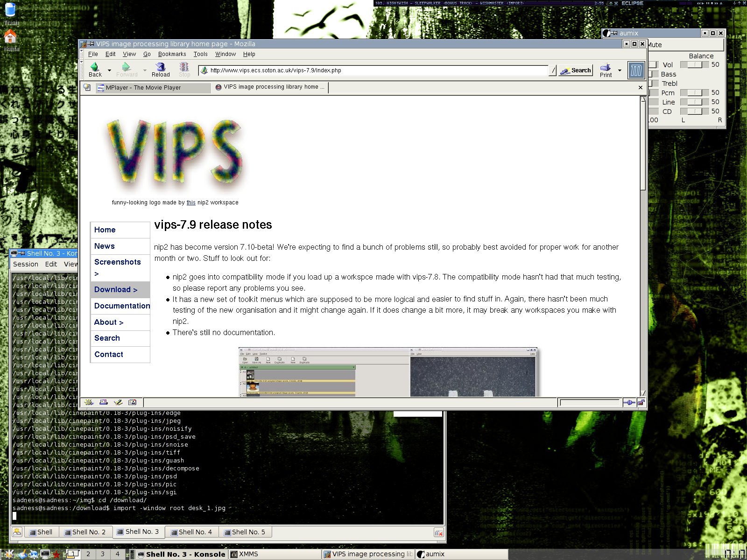Image resolution: width=747 pixels, height=560 pixels.
Task: Open the Go menu in Mozilla
Action: tap(147, 54)
